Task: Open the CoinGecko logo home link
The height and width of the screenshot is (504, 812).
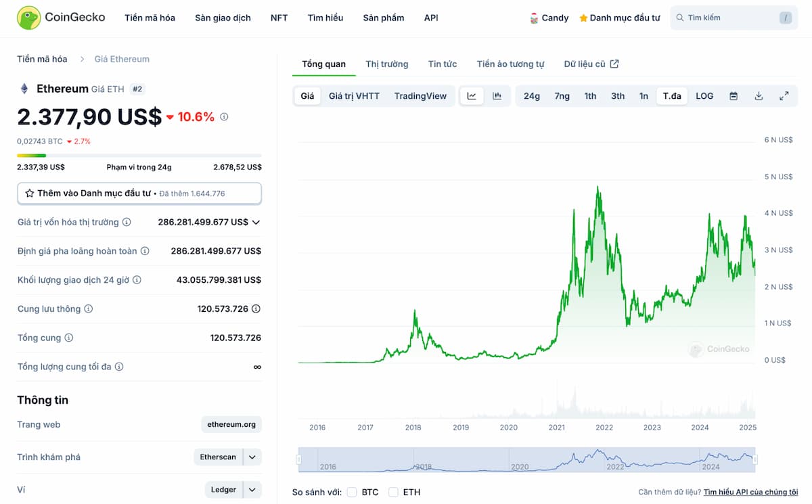Action: (61, 18)
